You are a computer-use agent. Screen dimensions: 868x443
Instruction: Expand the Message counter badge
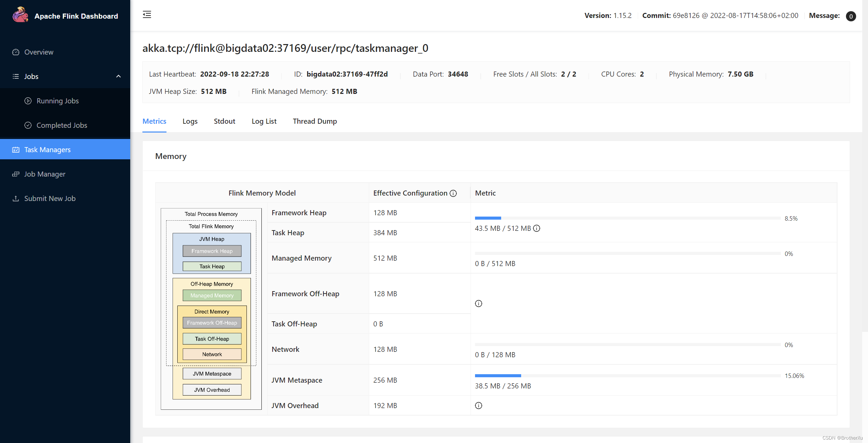tap(851, 16)
